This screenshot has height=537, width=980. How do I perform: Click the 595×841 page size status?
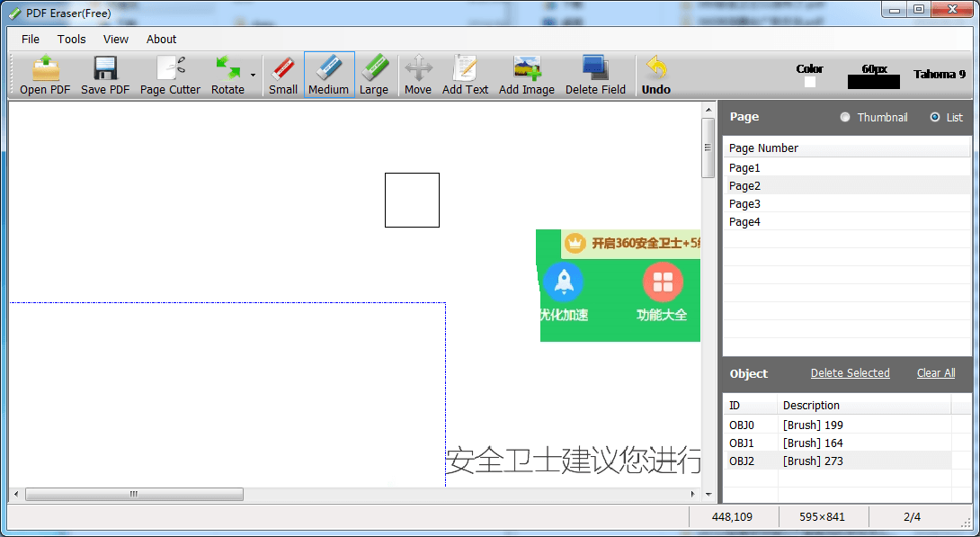(822, 517)
